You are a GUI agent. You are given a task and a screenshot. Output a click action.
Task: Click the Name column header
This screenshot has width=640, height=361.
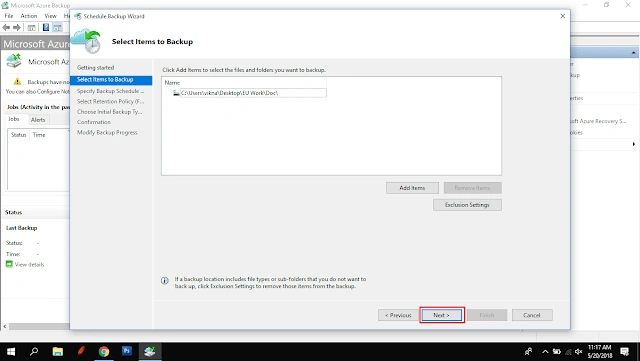click(172, 82)
